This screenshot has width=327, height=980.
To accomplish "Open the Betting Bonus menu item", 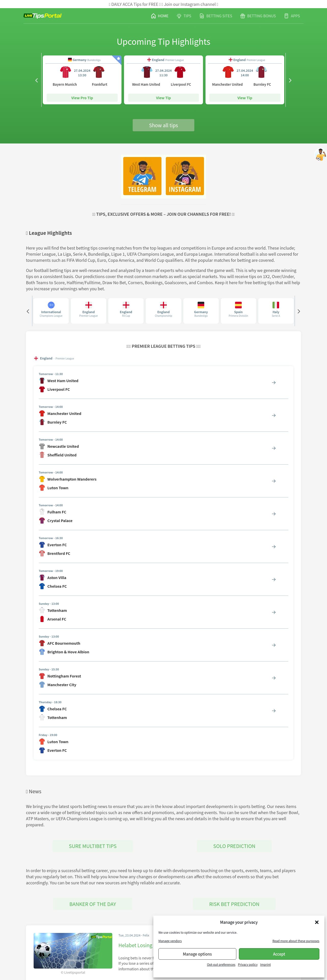I will click(258, 16).
